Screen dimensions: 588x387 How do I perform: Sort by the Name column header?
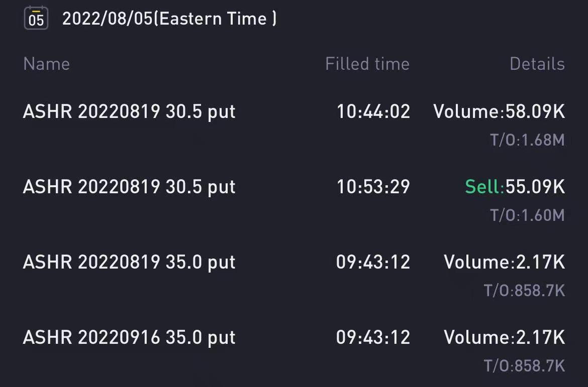[47, 64]
